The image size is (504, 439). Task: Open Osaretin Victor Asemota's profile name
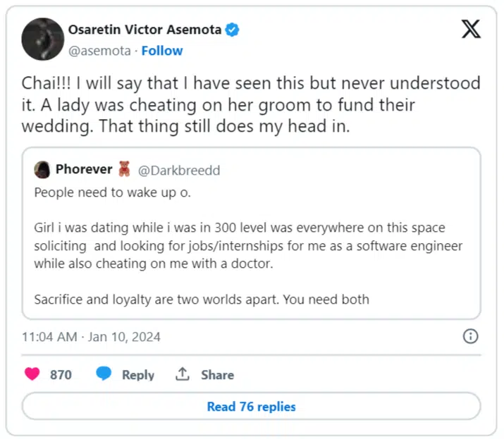click(145, 30)
